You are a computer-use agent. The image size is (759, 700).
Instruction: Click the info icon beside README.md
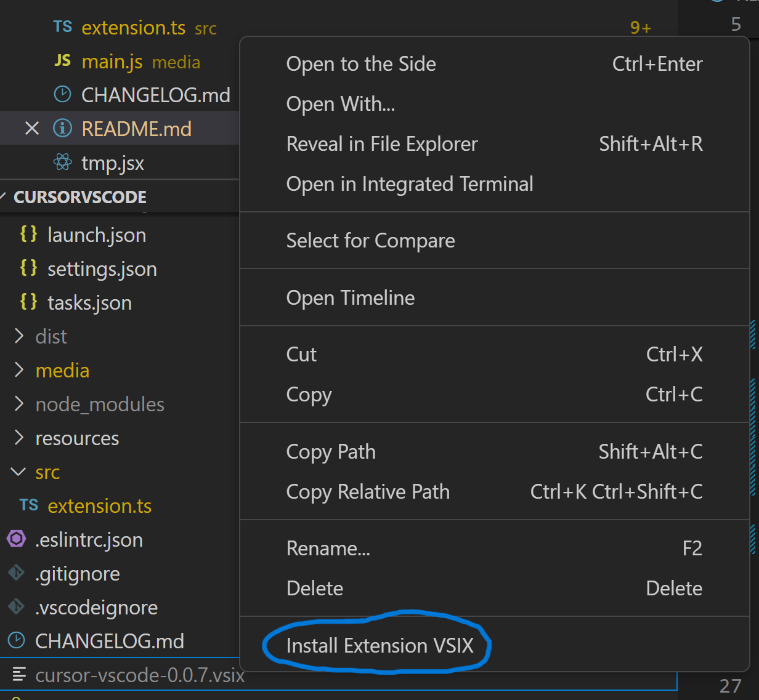point(63,128)
